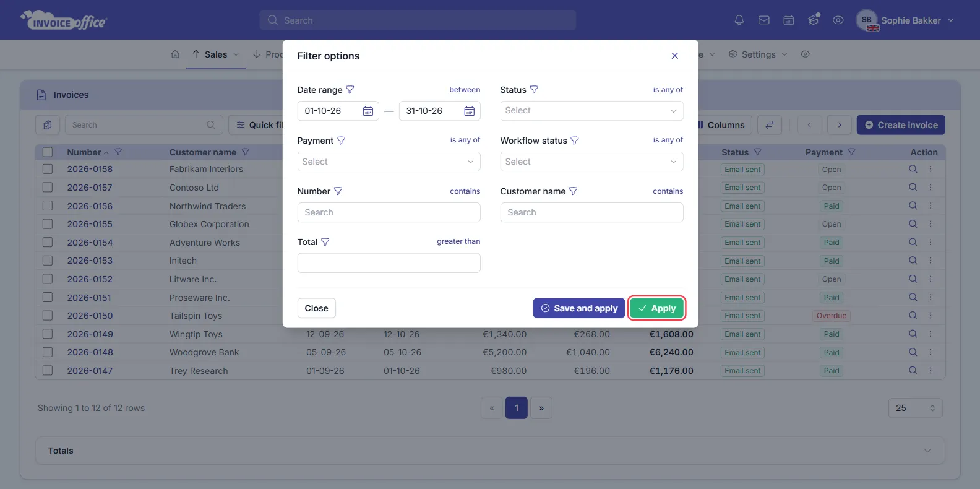Click the filter icon next to Status label in dialog
The image size is (980, 489).
pyautogui.click(x=534, y=90)
